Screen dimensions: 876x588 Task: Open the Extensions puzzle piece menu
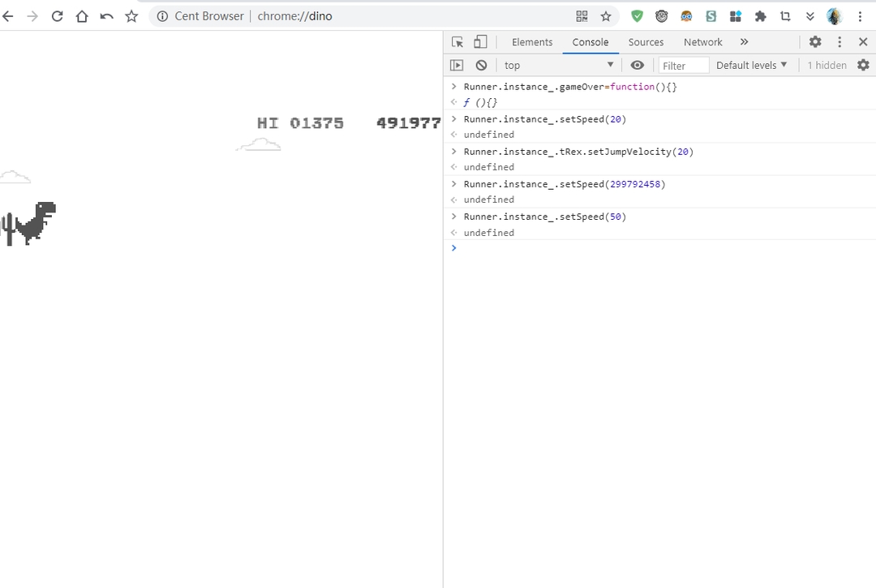[x=760, y=16]
